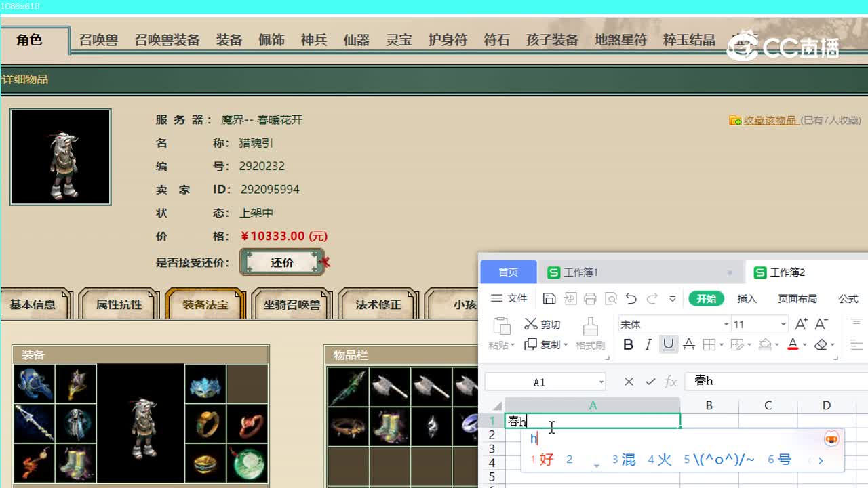Open the 文件 menu in WPS

(x=509, y=298)
